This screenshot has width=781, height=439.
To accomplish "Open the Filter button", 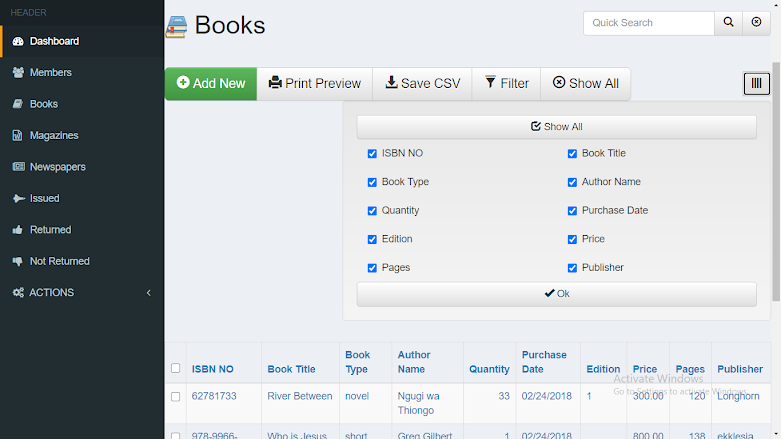I will coord(507,84).
